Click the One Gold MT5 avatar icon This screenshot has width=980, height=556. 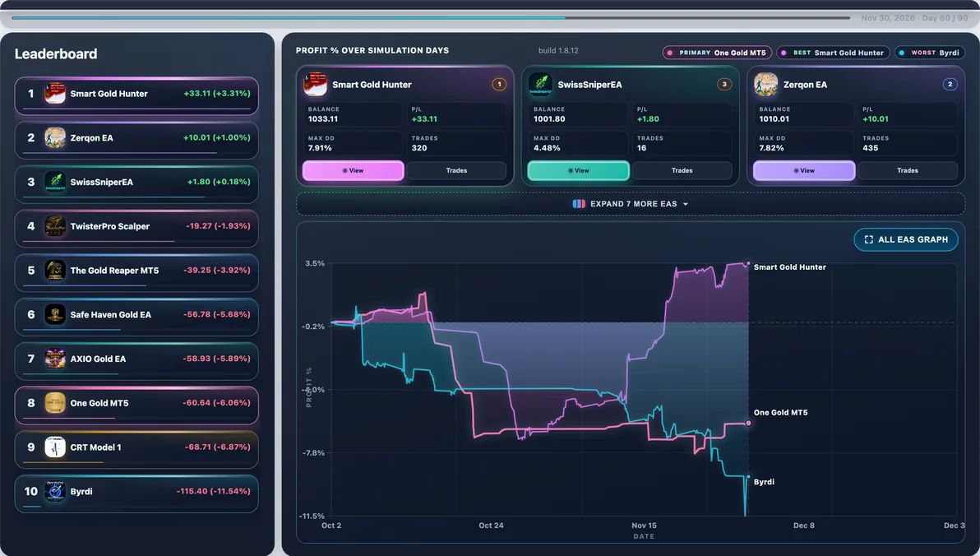pyautogui.click(x=55, y=403)
